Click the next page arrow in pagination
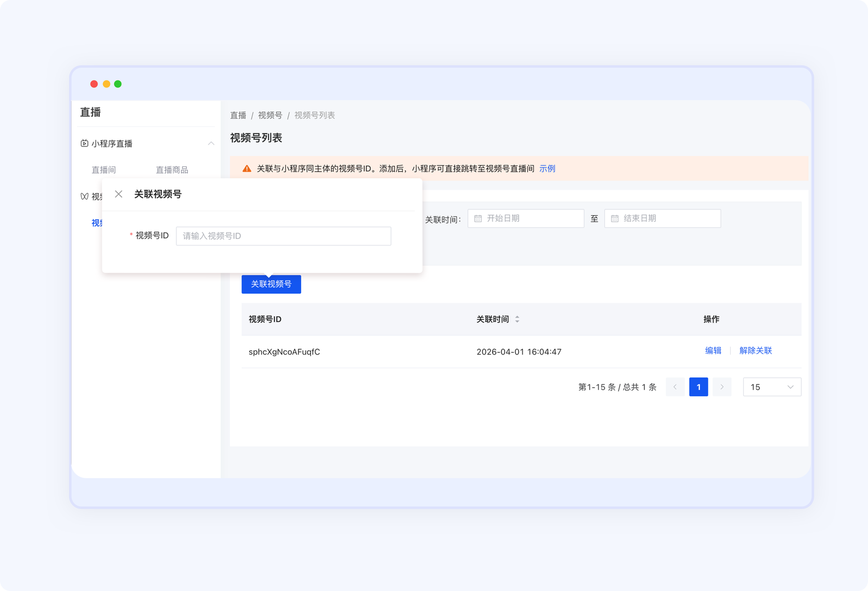This screenshot has height=591, width=868. [x=722, y=387]
